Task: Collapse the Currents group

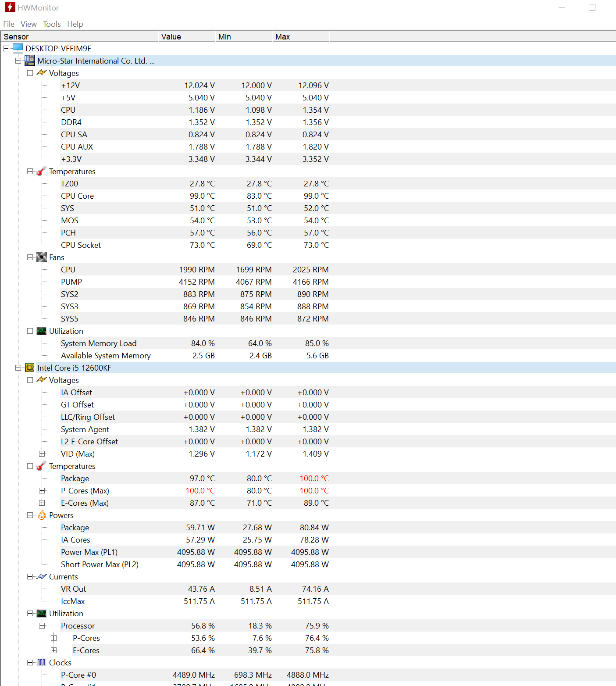Action: click(x=30, y=576)
